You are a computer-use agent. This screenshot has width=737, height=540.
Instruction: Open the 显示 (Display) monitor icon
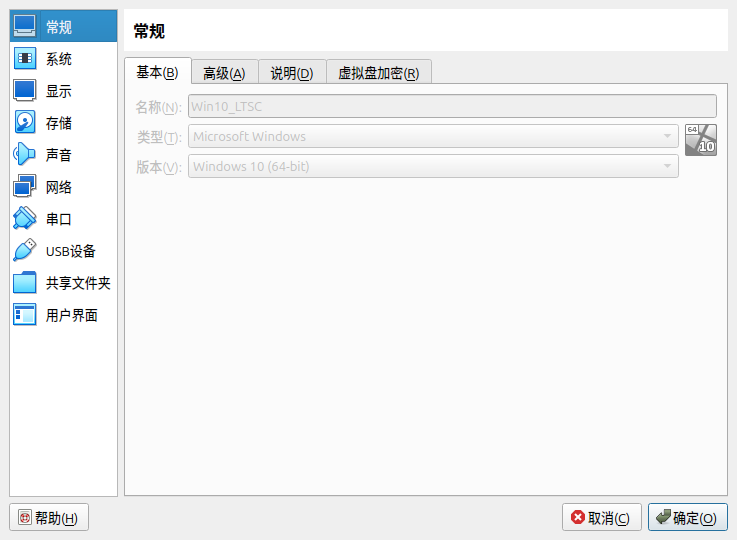click(25, 91)
